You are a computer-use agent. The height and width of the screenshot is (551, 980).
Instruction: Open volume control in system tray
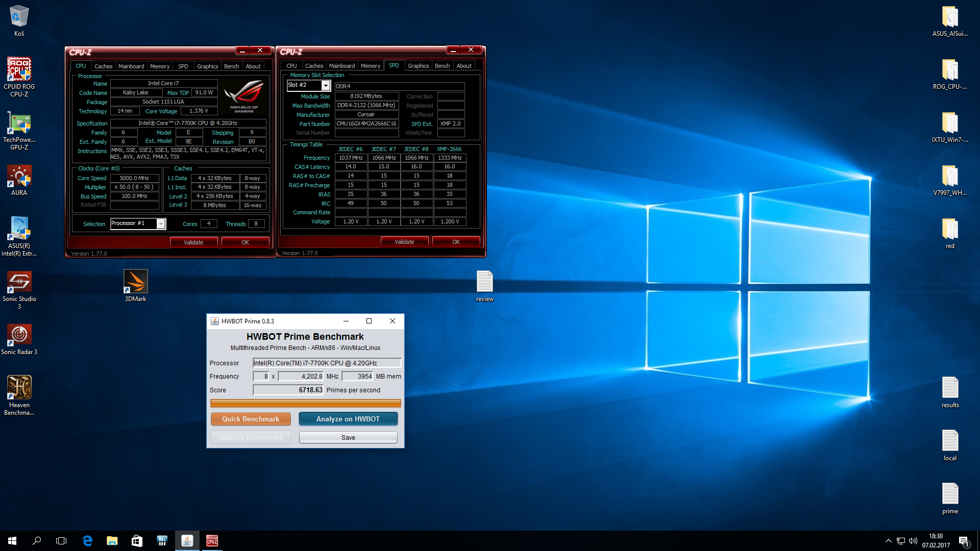pyautogui.click(x=913, y=541)
